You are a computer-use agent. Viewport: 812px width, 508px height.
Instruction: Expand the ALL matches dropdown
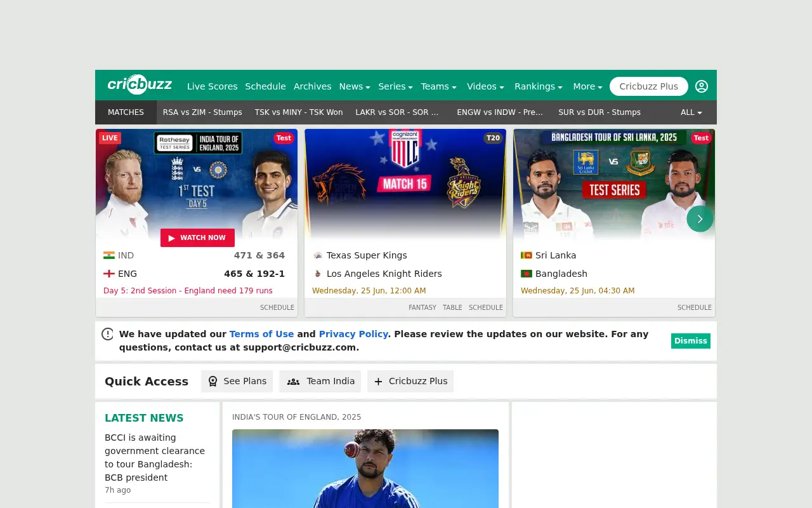691,112
